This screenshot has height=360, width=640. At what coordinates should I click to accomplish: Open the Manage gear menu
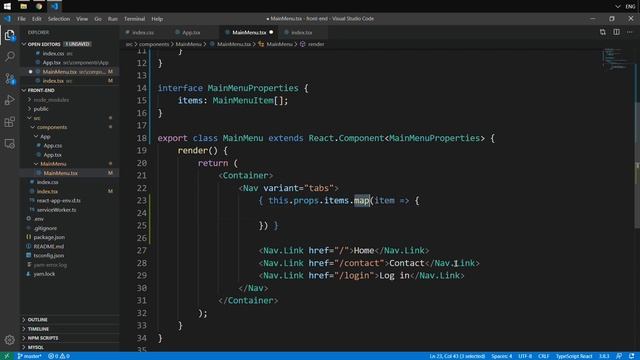click(10, 340)
